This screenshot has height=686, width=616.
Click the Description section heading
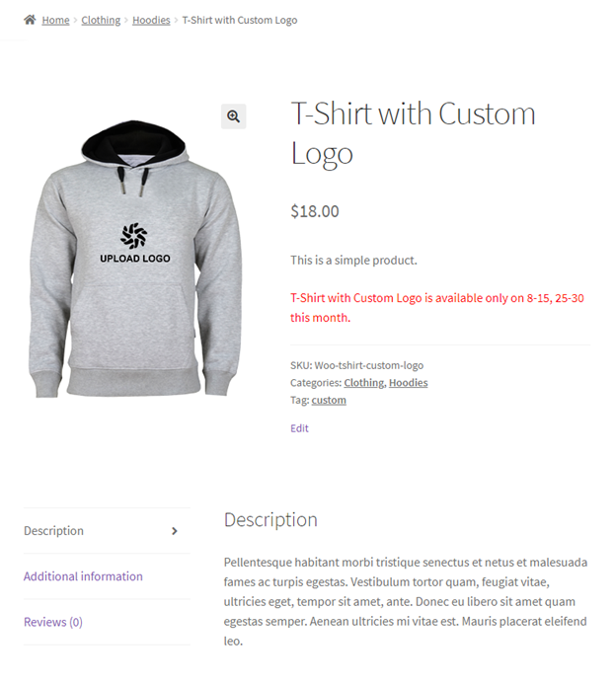pyautogui.click(x=270, y=520)
